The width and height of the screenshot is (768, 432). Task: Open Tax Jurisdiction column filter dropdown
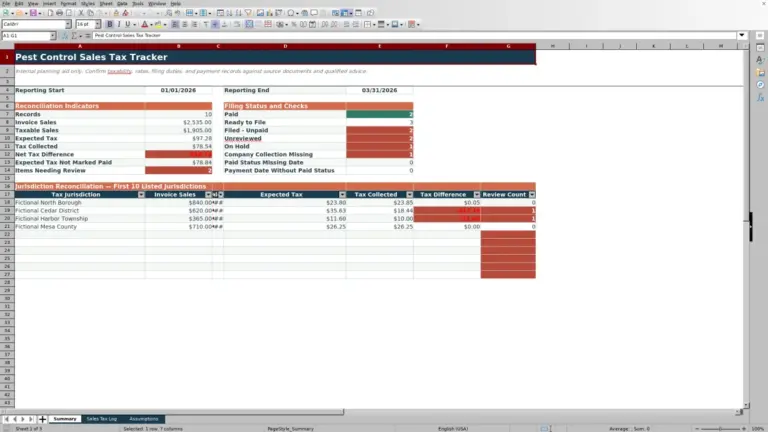pos(141,194)
